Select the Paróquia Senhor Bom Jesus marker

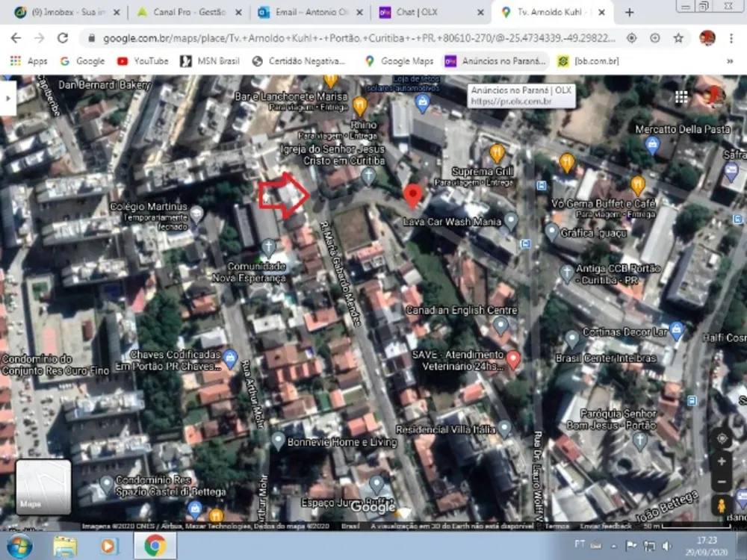point(639,441)
